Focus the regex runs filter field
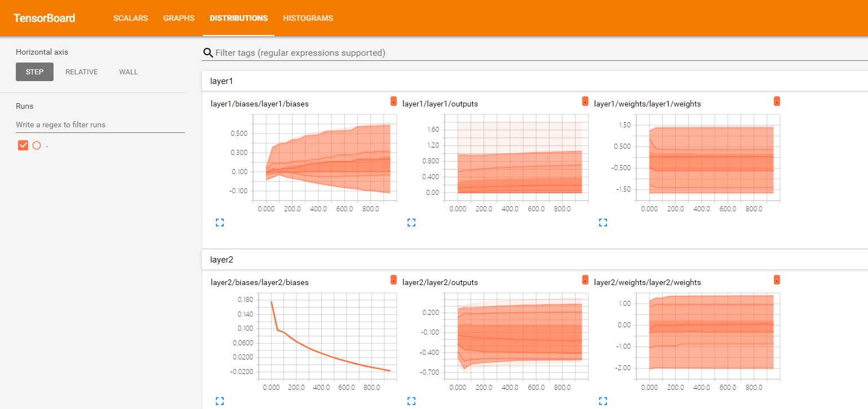This screenshot has height=409, width=868. coord(100,125)
